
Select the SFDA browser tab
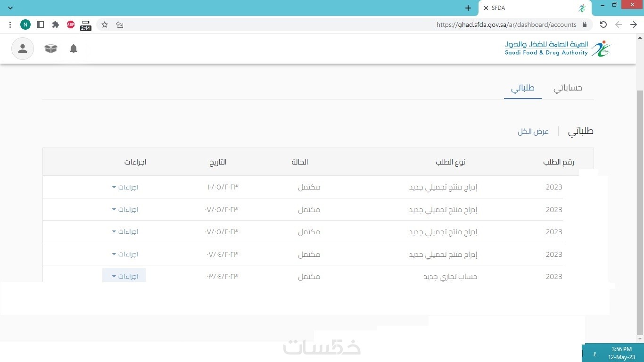[x=535, y=8]
